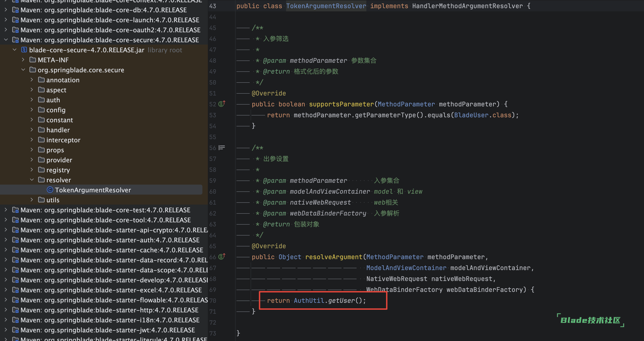
Task: Click line number 53 in the gutter
Action: (212, 115)
